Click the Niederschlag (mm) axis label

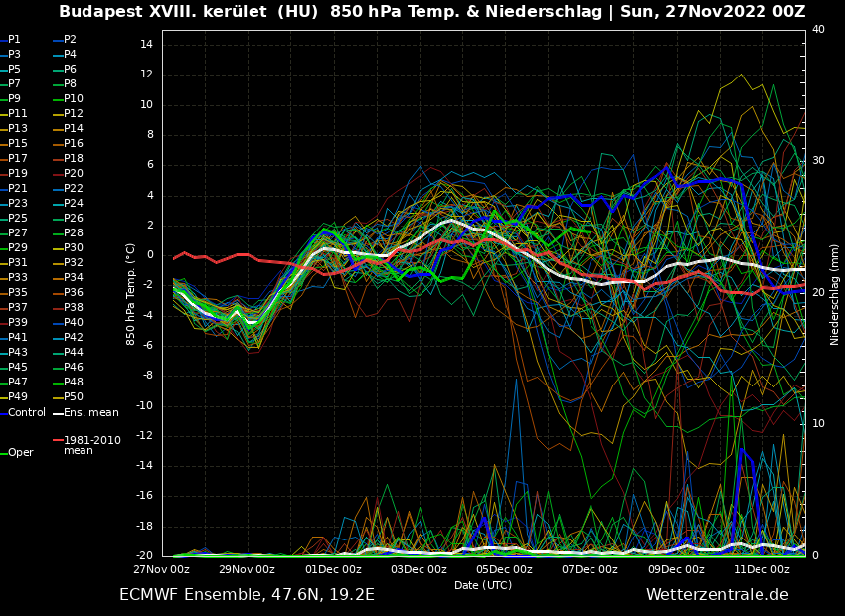point(835,294)
